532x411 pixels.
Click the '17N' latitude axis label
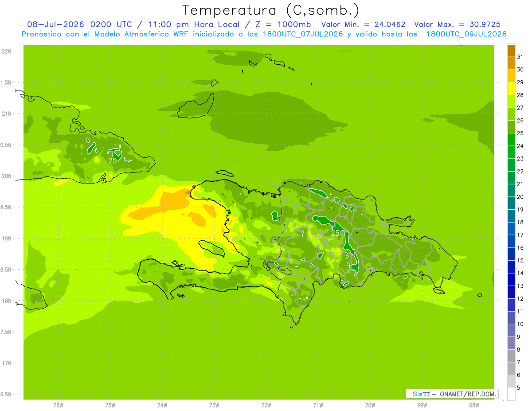7,363
